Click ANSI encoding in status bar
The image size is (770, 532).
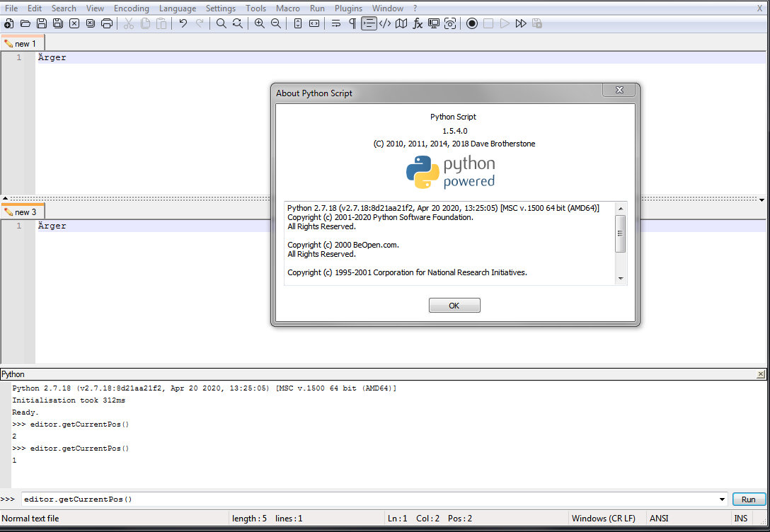[x=659, y=519]
